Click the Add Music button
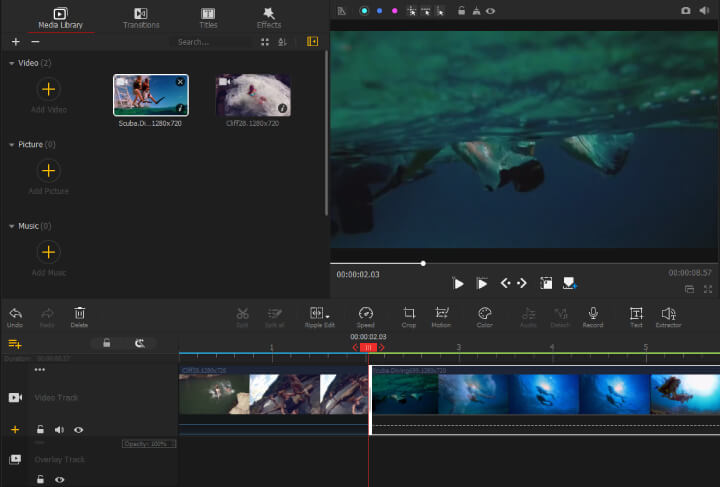 tap(48, 252)
